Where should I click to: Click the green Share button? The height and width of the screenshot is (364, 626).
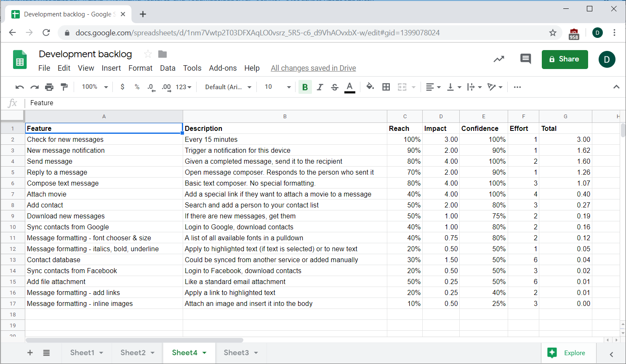[565, 59]
